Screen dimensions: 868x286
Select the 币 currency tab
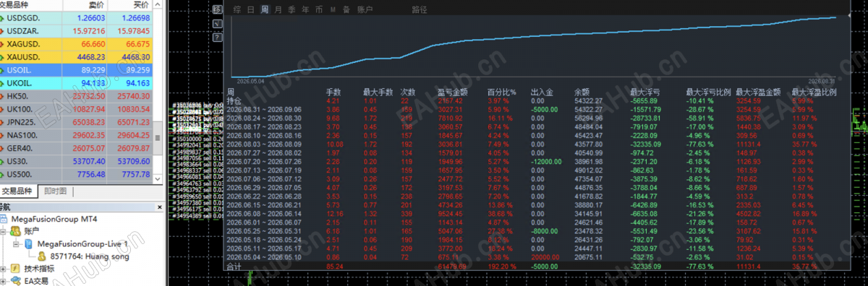tap(318, 10)
